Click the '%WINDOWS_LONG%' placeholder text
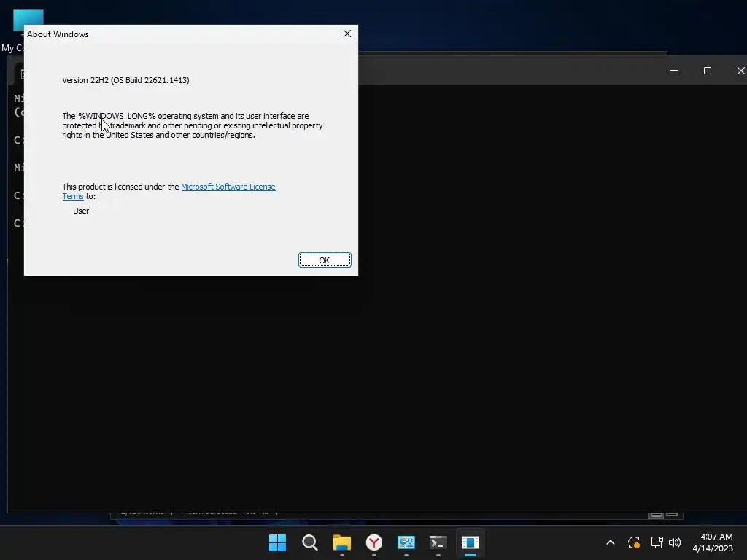Image resolution: width=747 pixels, height=560 pixels. (x=117, y=116)
